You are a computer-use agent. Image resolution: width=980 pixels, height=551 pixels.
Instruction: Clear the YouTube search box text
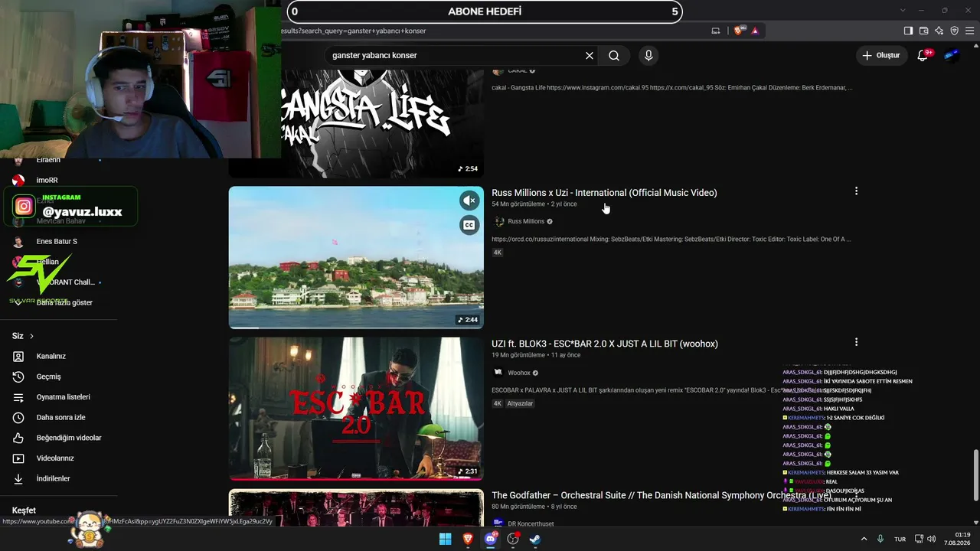pos(590,55)
